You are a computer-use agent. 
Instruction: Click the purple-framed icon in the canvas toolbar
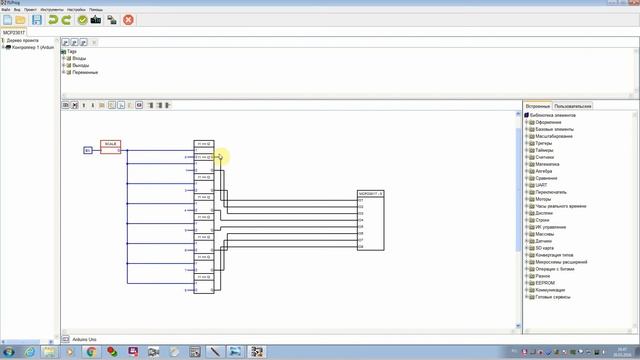pyautogui.click(x=139, y=105)
